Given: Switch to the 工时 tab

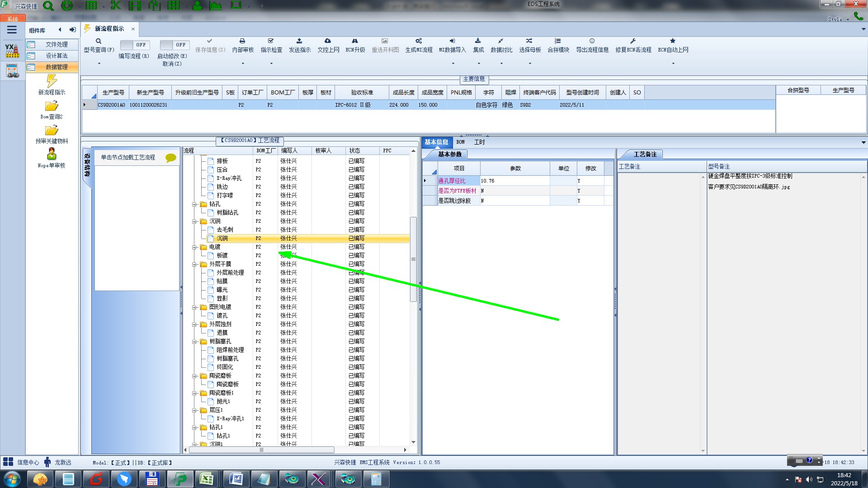Looking at the screenshot, I should point(479,142).
